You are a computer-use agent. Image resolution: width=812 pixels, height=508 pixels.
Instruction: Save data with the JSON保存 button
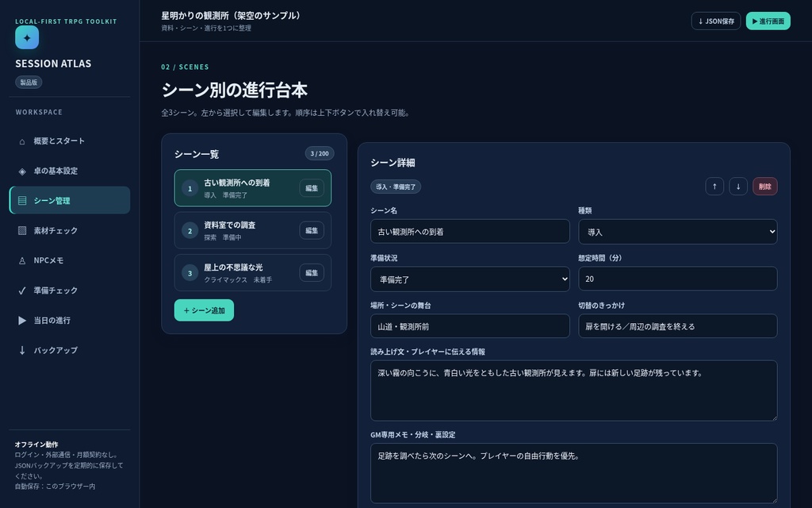[716, 21]
